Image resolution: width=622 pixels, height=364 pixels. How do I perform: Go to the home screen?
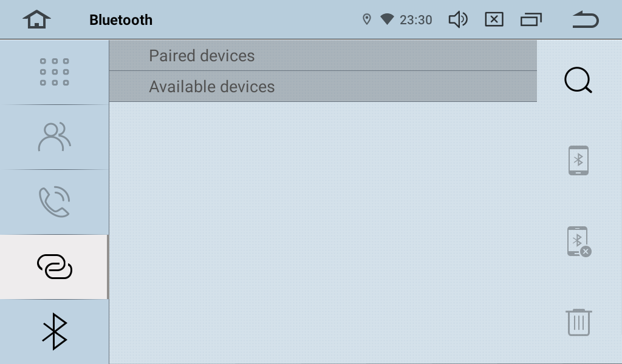point(37,20)
